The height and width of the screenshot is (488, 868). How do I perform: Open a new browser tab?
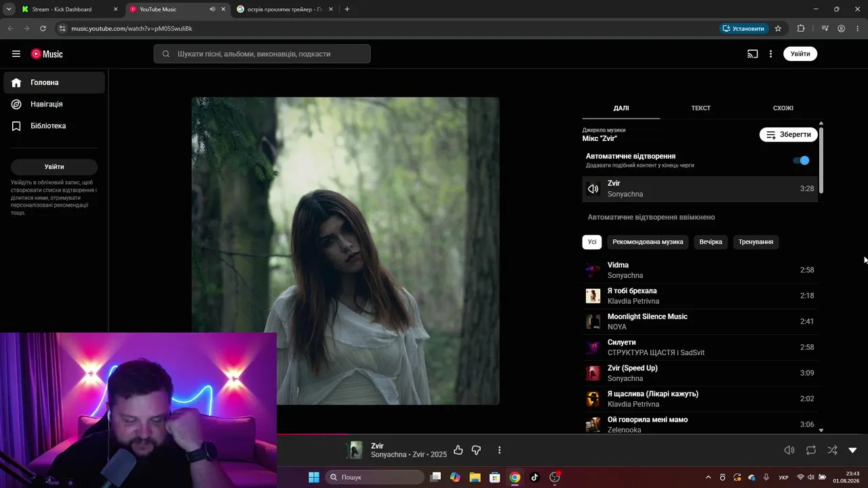tap(347, 9)
